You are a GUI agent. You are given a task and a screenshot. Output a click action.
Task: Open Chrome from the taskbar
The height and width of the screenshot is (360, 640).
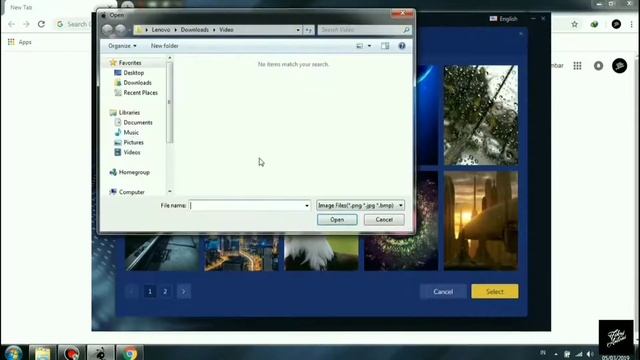(x=129, y=353)
